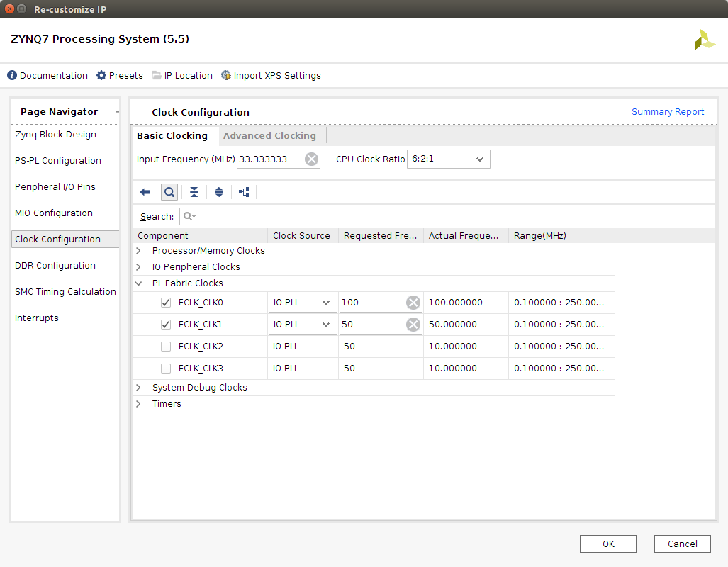Open Interrupts page in navigator

pos(37,318)
